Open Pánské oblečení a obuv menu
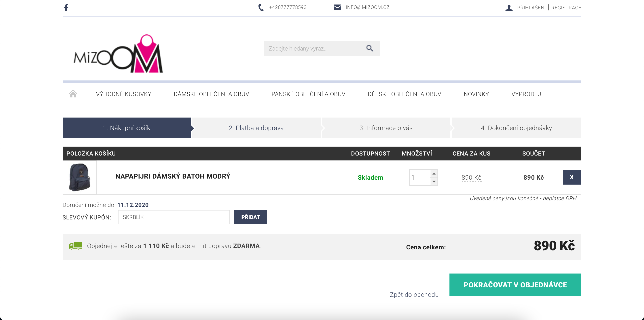The image size is (644, 320). pos(308,94)
